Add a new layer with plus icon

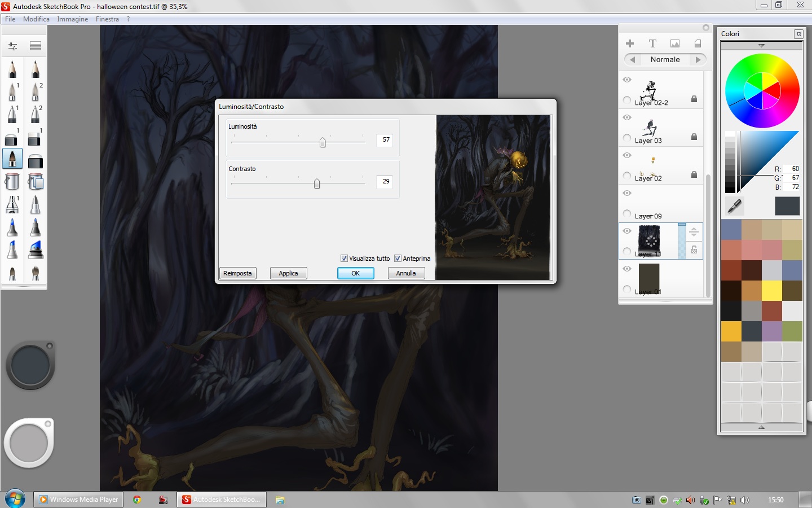point(630,43)
